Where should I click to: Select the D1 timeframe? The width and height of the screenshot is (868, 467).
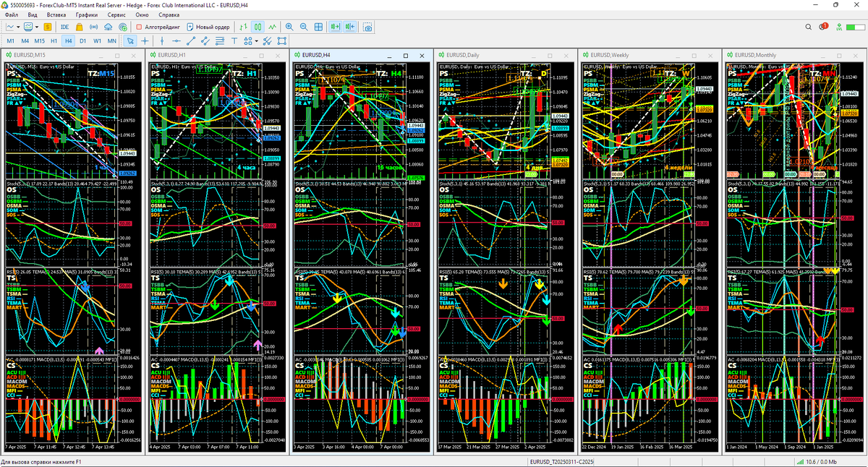pos(83,40)
